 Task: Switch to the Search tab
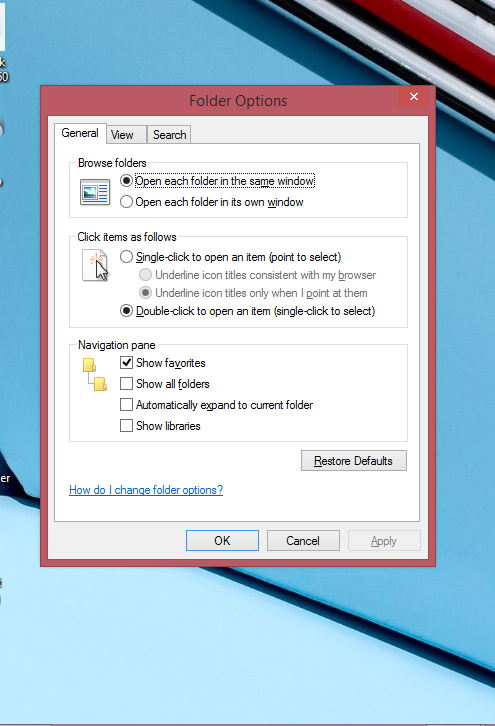click(169, 135)
